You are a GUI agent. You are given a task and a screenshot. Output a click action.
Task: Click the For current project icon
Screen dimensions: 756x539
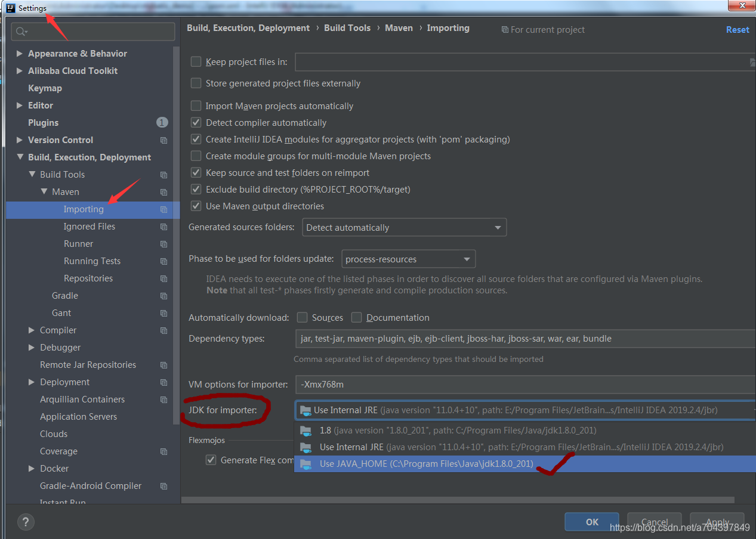[505, 30]
